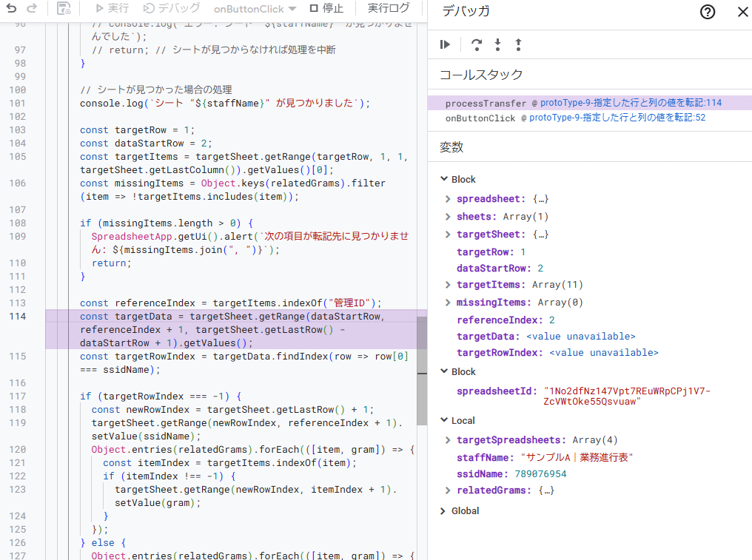
Task: Click the redo arrow icon
Action: point(31,9)
